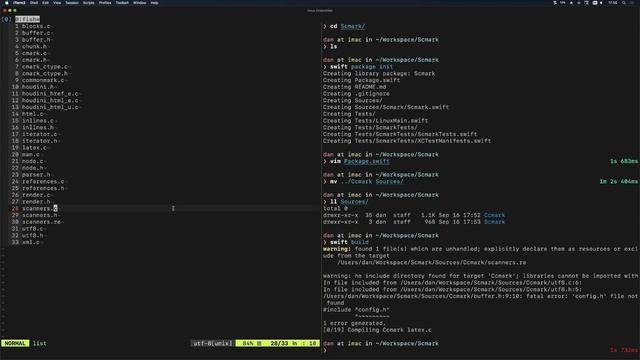This screenshot has width=640, height=360.
Task: Select scanners.h in the file list
Action: [x=40, y=215]
